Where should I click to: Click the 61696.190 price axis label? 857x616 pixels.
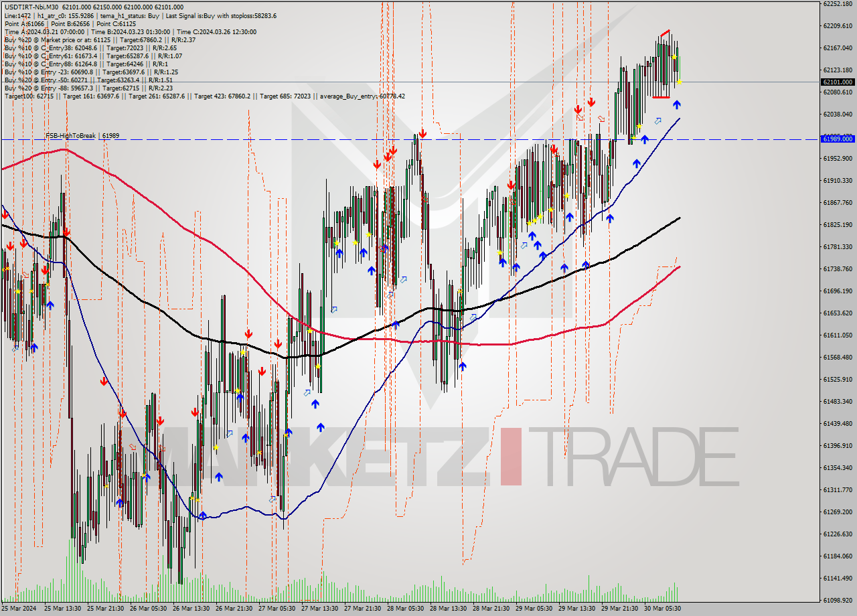coord(838,291)
